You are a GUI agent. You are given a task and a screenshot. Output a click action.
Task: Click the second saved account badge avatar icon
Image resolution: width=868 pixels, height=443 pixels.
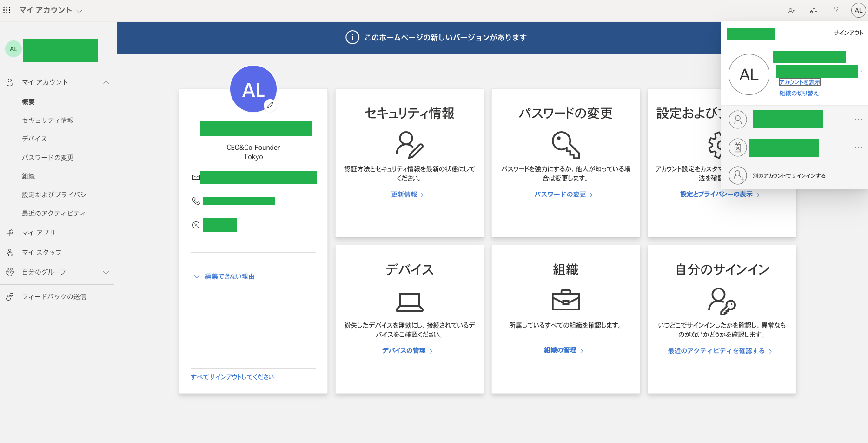pyautogui.click(x=738, y=148)
